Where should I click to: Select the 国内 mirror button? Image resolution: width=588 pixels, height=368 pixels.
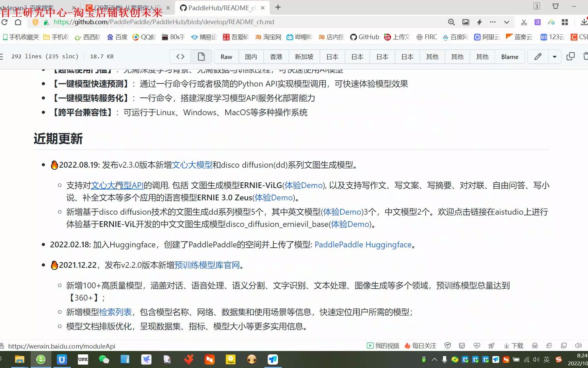(251, 57)
